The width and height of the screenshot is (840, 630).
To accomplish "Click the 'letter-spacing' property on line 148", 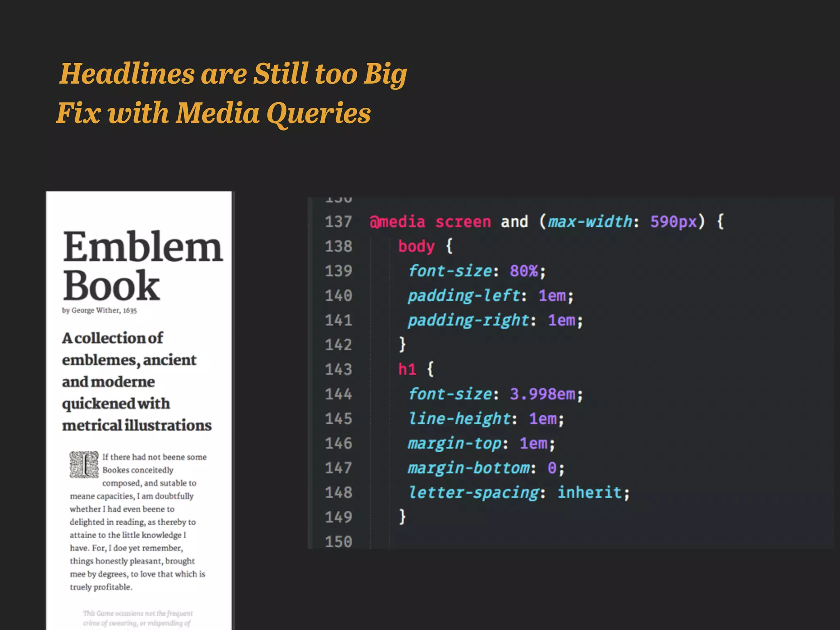I will tap(473, 493).
